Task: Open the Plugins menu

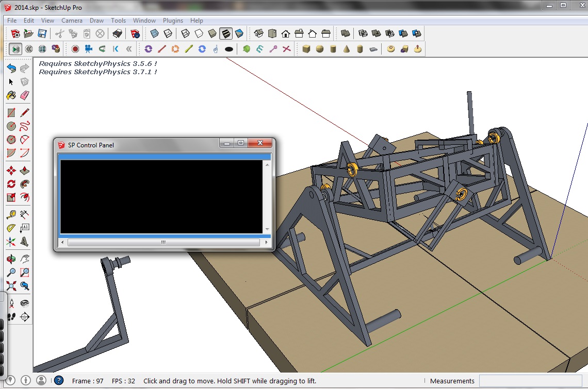Action: tap(173, 21)
